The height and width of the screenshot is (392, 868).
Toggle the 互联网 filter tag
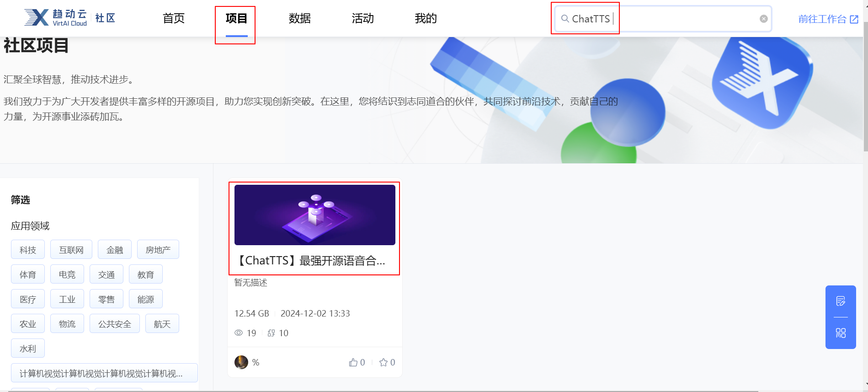tap(71, 250)
